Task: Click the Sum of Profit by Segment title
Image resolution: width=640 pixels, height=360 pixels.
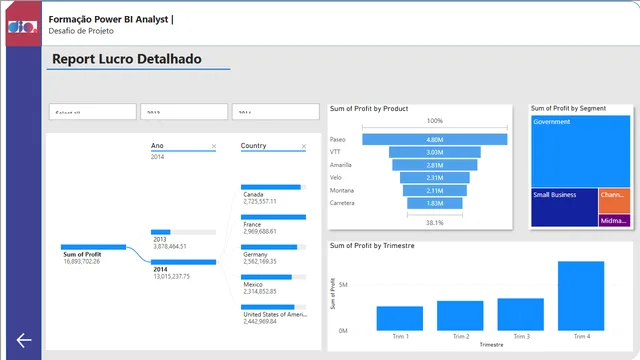Action: click(x=568, y=108)
